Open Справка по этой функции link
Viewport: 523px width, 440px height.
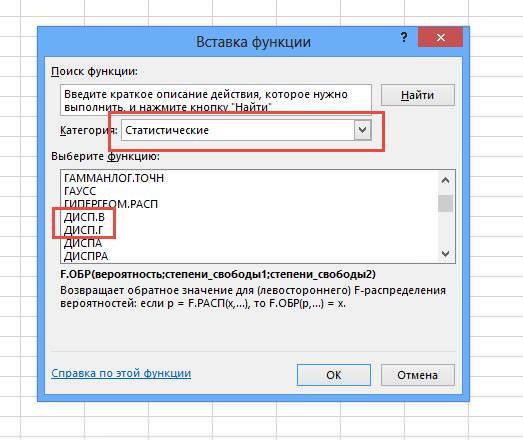pyautogui.click(x=121, y=373)
